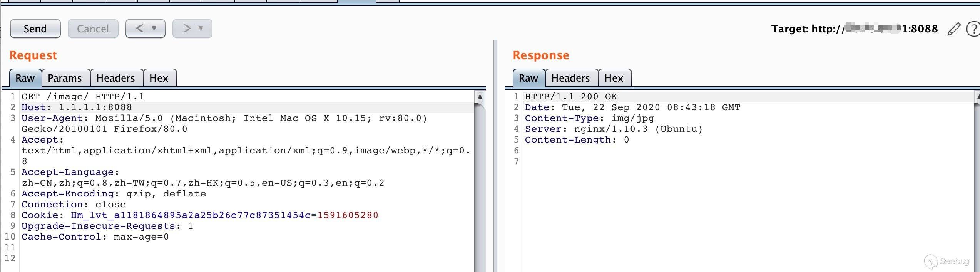Open the back history dropdown arrow

tap(154, 29)
